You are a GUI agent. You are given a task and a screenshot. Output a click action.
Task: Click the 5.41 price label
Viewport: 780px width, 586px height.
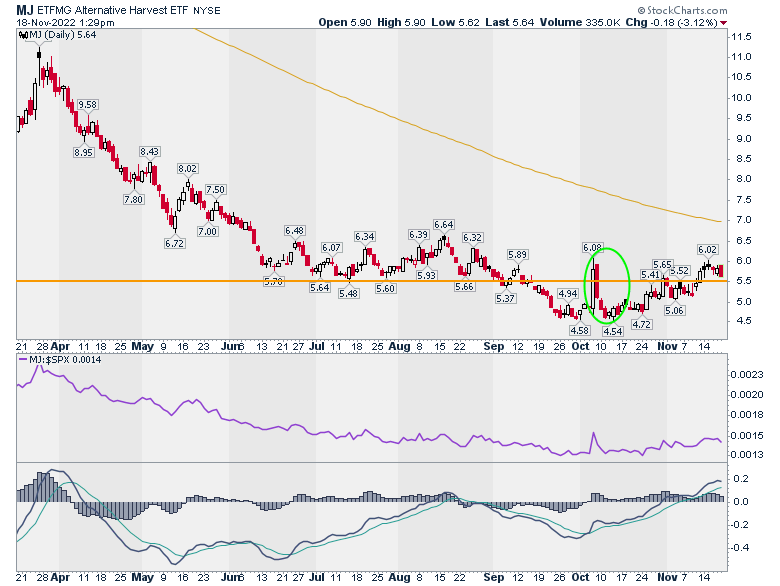650,275
